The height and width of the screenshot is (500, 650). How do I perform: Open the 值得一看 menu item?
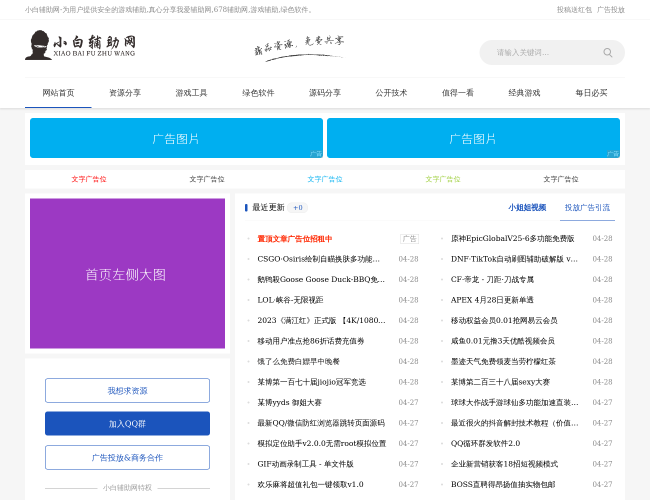point(458,93)
